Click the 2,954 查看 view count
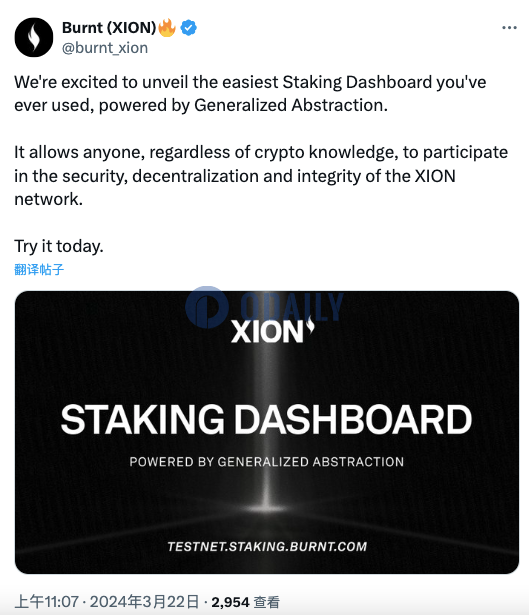529x615 pixels. point(245,602)
